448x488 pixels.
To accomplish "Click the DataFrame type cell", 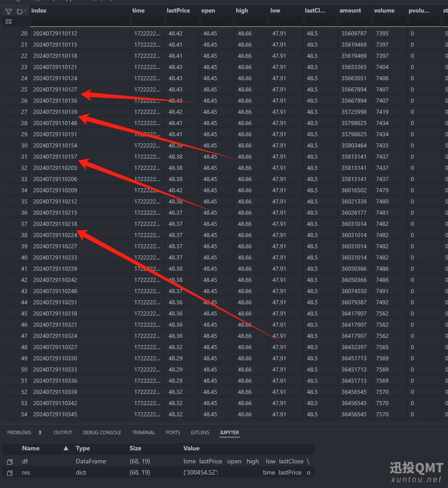I will [x=91, y=461].
